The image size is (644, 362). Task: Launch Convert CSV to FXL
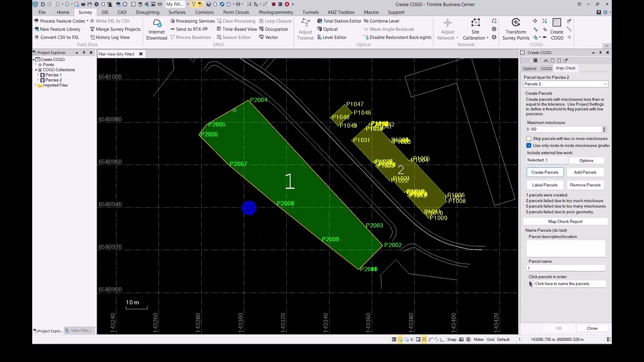[56, 37]
